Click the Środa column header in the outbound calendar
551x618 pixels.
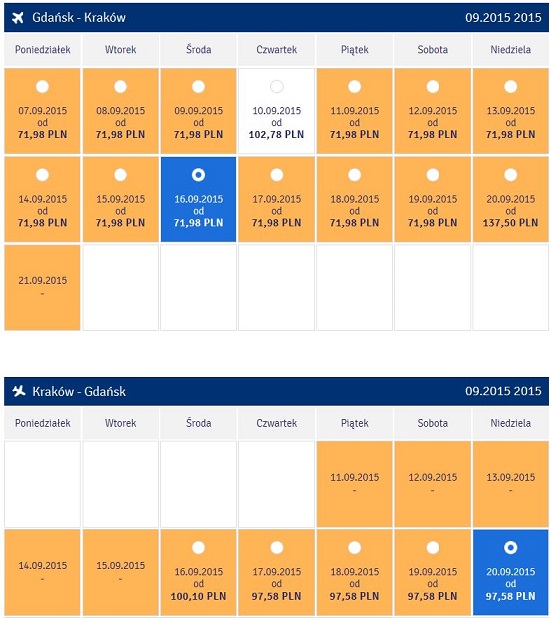pos(198,50)
